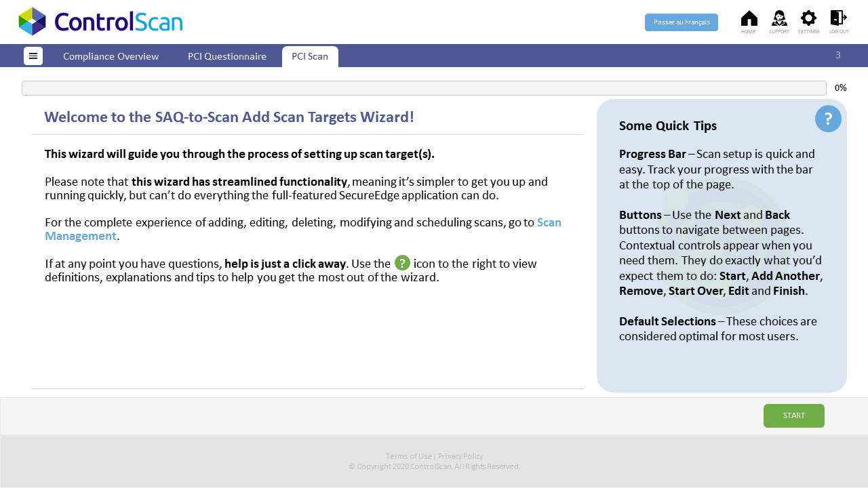Click the green question mark icon in text
This screenshot has width=868, height=488.
pyautogui.click(x=402, y=263)
